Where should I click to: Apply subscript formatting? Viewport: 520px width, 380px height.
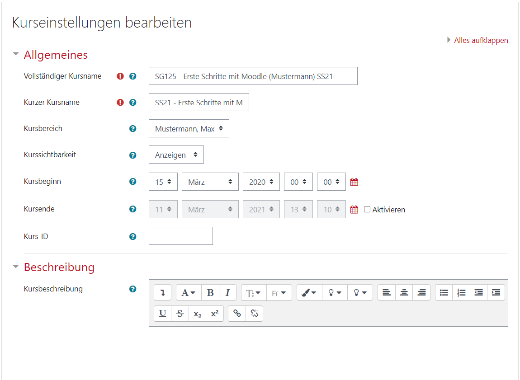point(197,314)
